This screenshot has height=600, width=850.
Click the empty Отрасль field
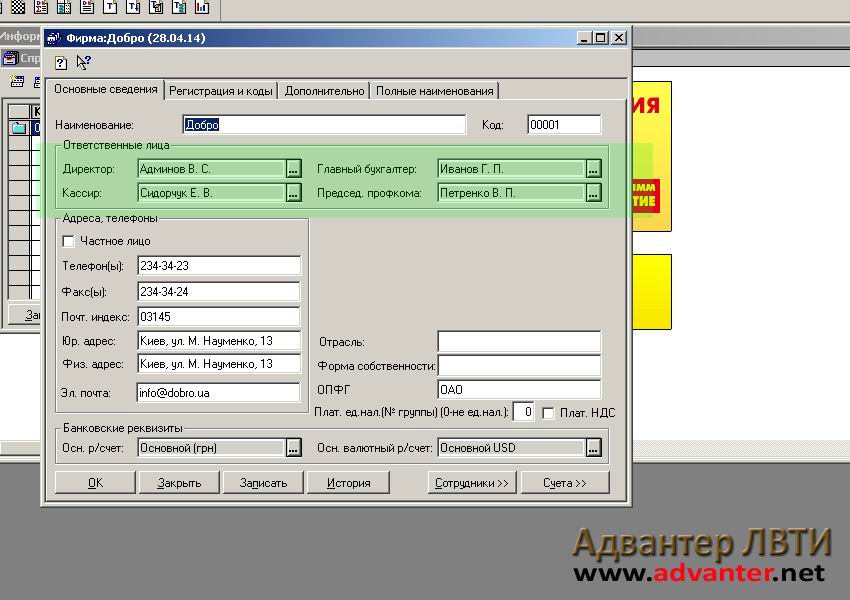click(519, 341)
